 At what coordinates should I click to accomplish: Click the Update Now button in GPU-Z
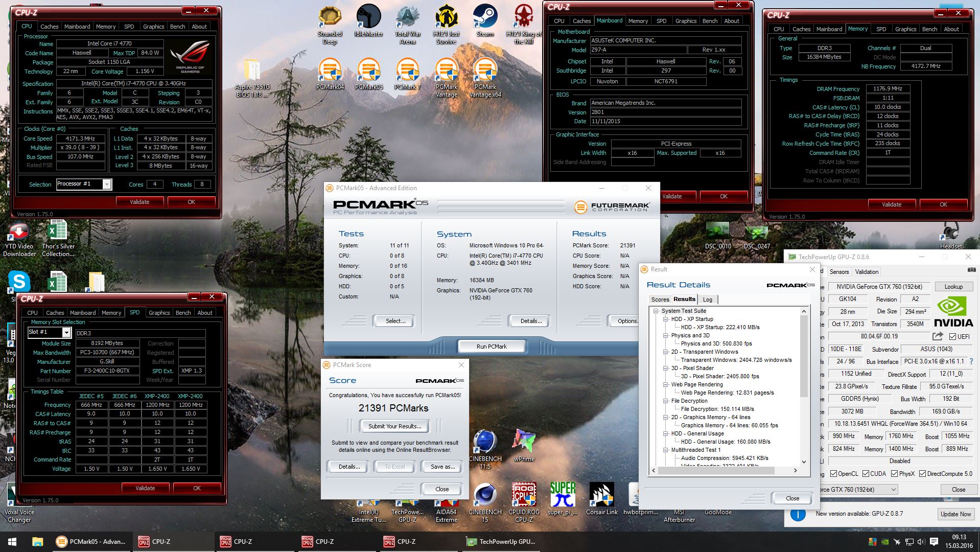tap(955, 514)
